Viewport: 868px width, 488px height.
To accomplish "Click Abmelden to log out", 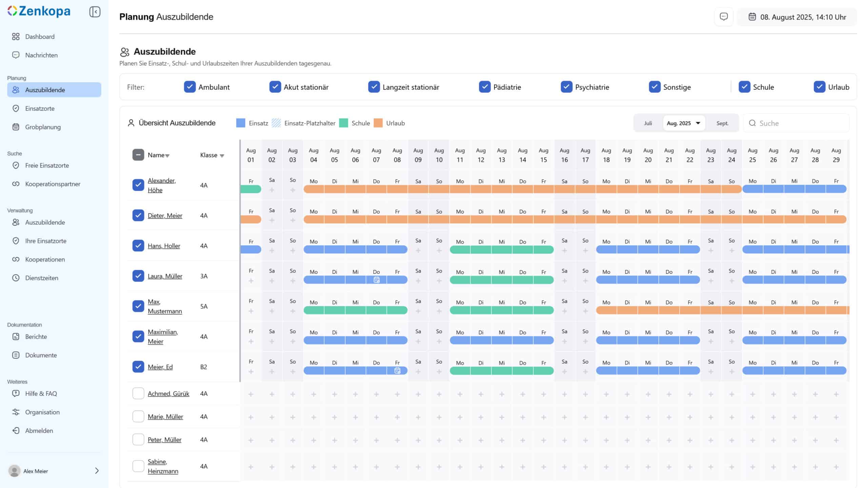I will click(39, 431).
